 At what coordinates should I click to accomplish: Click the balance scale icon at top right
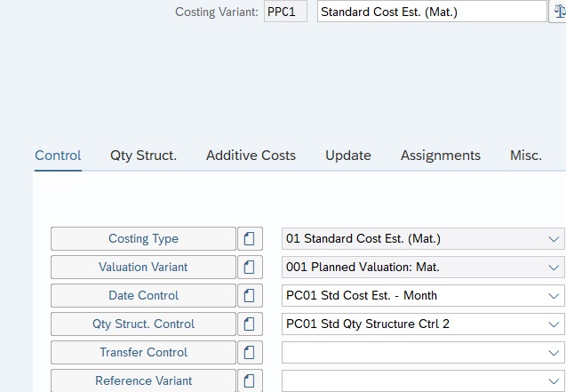pyautogui.click(x=559, y=12)
